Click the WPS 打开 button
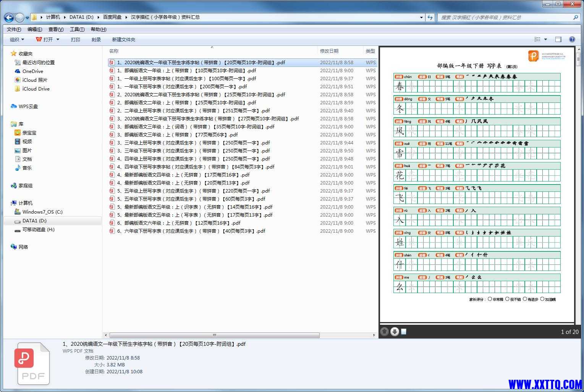 click(x=44, y=39)
